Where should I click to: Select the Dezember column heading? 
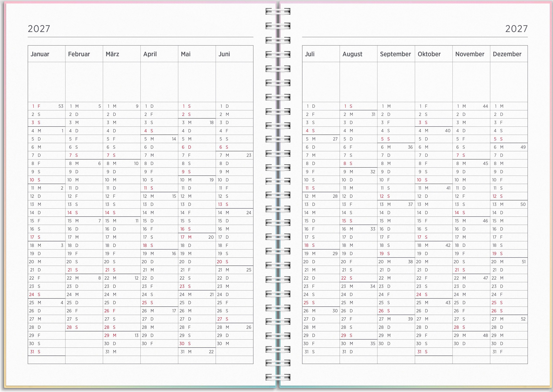(507, 54)
